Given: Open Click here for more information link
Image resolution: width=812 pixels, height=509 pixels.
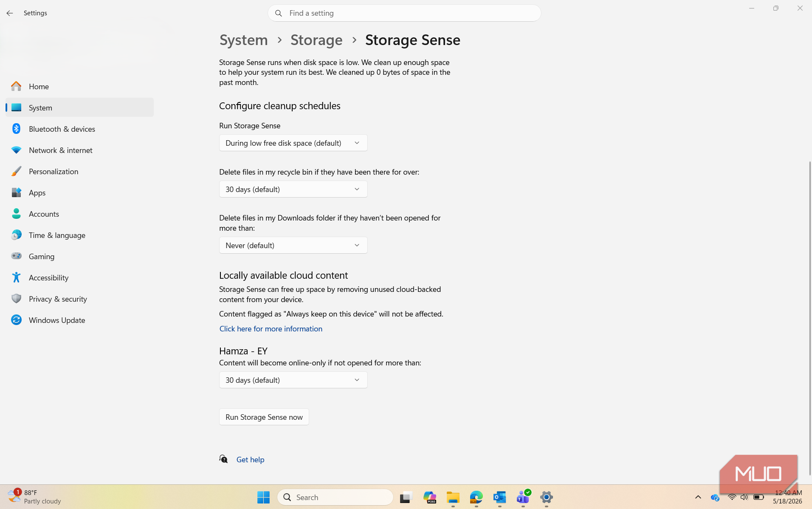Looking at the screenshot, I should (271, 328).
